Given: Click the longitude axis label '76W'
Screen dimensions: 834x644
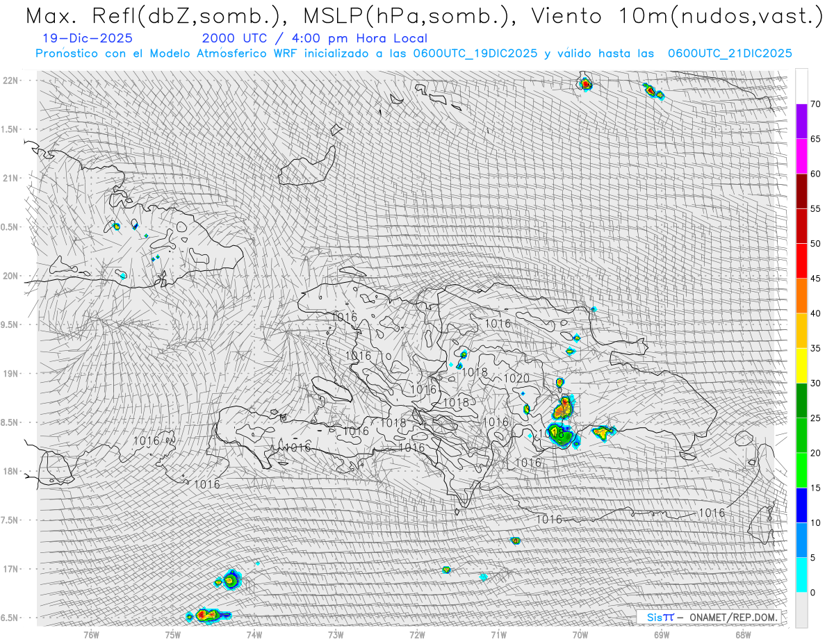Looking at the screenshot, I should [91, 635].
